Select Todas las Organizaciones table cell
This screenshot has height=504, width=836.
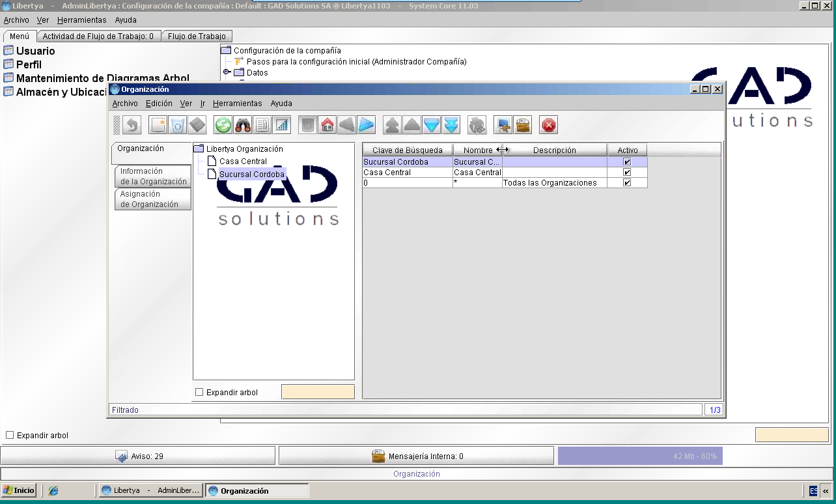click(x=554, y=183)
